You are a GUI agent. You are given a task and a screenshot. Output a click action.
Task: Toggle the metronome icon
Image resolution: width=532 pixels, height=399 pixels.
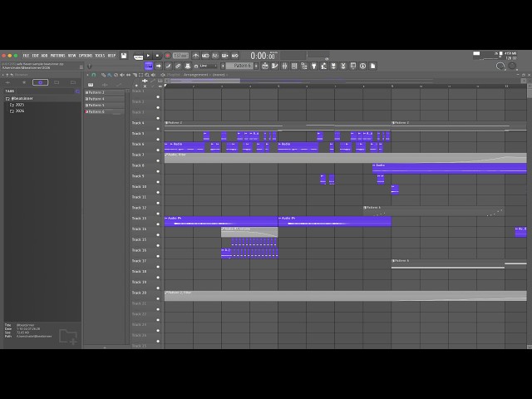(x=196, y=56)
